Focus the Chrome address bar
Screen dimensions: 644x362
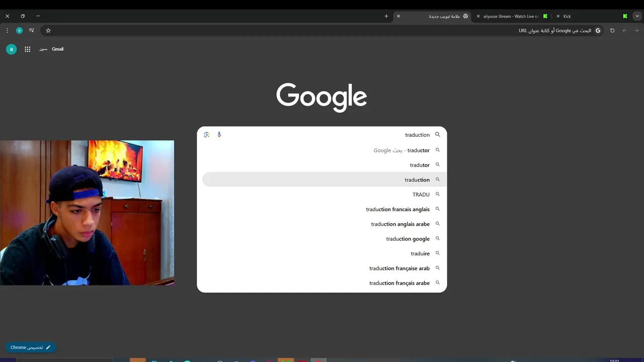point(322,31)
